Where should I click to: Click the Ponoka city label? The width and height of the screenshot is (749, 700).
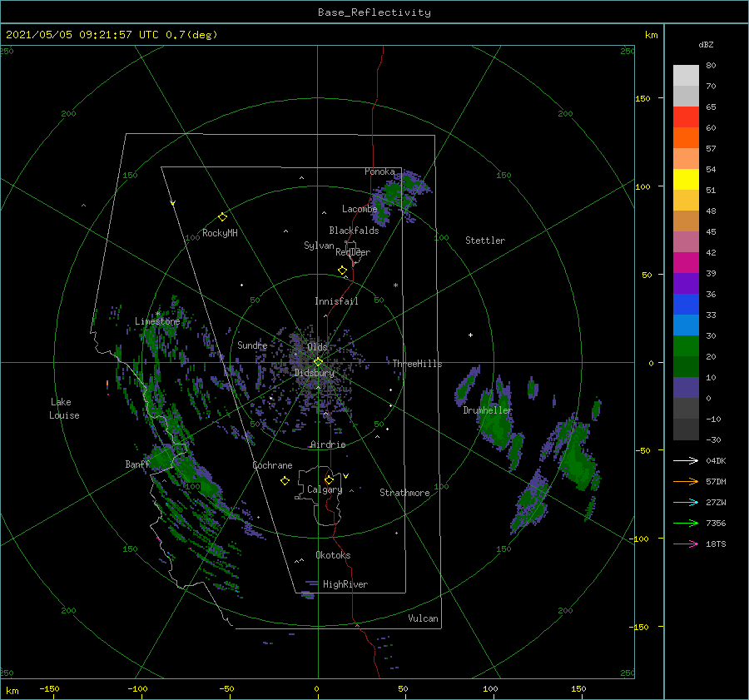379,171
